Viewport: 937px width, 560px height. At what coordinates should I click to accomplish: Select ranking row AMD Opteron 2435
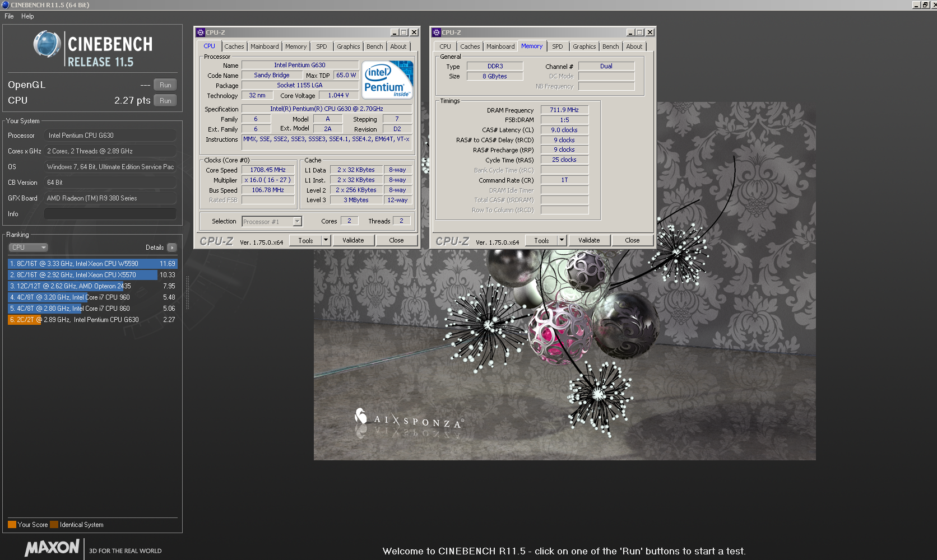point(92,286)
